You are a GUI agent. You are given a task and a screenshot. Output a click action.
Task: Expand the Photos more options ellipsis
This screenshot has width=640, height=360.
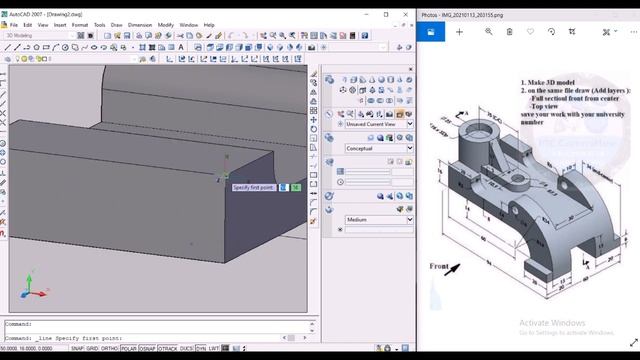tap(633, 31)
